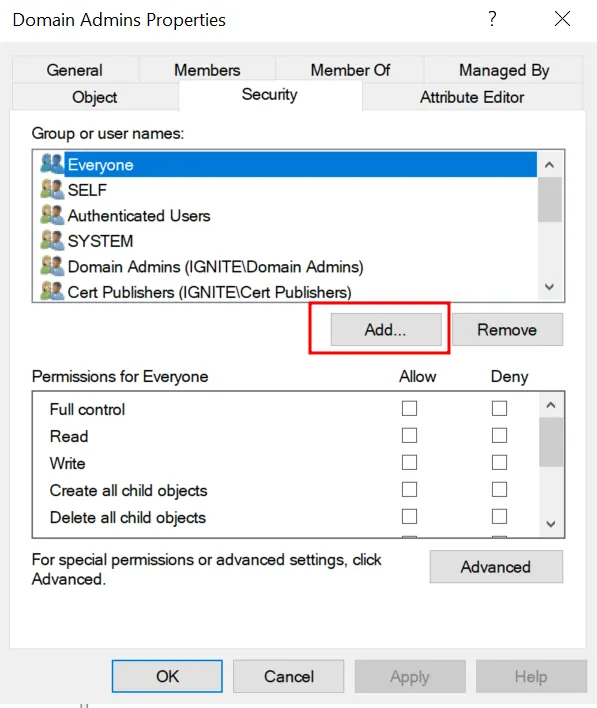Switch to the General tab
The width and height of the screenshot is (597, 708).
[75, 70]
